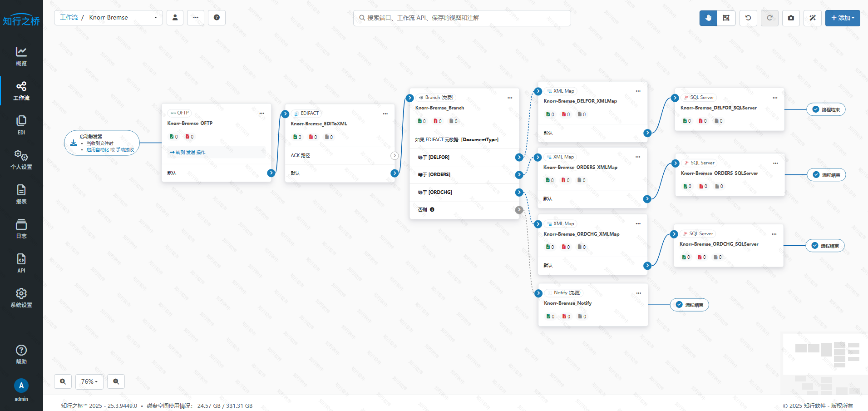Click the user icon button in toolbar
This screenshot has height=411, width=868.
tap(175, 18)
